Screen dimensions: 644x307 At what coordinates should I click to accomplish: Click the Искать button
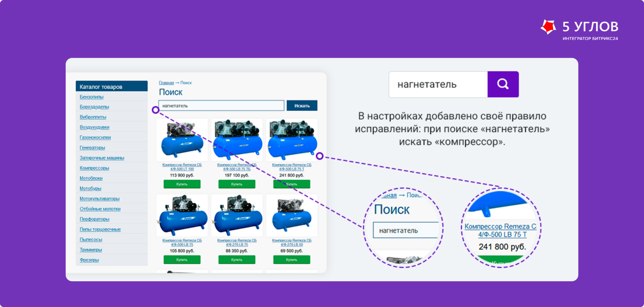click(x=302, y=106)
